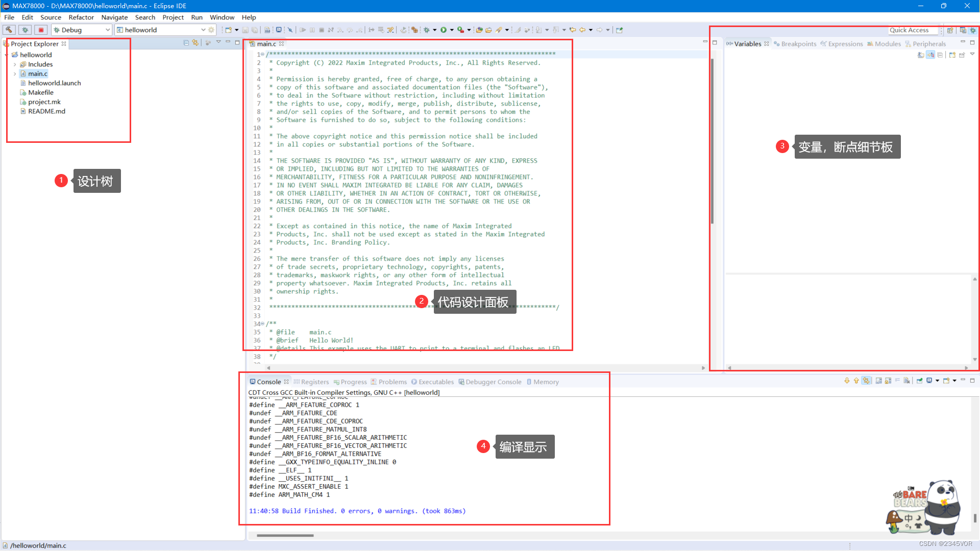Click Collapse All in Variables view toolbar
Screen dimensions: 980x551
click(x=940, y=55)
